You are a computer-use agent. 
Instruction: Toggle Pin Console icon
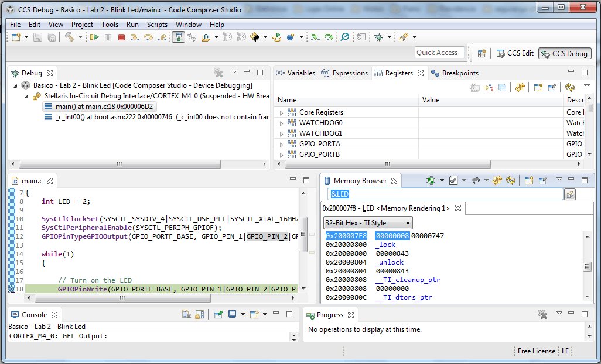[218, 315]
